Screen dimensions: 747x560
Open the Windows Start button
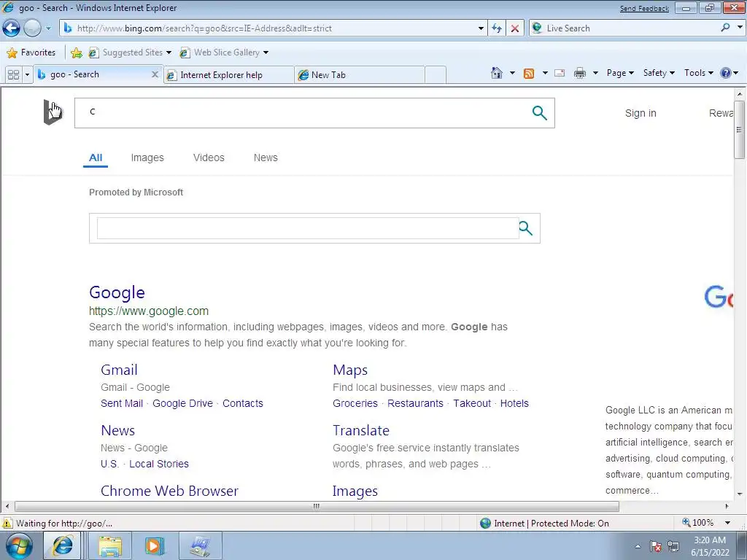19,545
